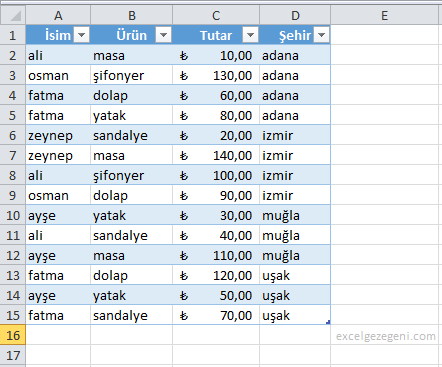Select the 10,00 amount cell
This screenshot has width=442, height=367.
click(x=216, y=55)
